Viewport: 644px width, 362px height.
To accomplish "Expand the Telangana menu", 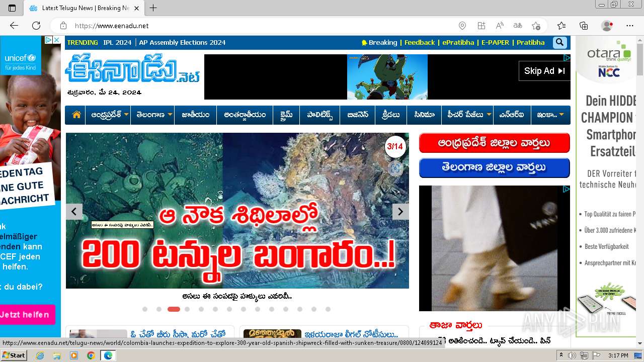I will tap(152, 115).
